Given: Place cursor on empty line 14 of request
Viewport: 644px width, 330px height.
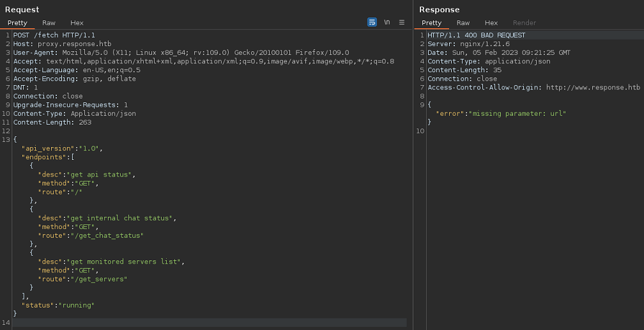Looking at the screenshot, I should [x=192, y=322].
